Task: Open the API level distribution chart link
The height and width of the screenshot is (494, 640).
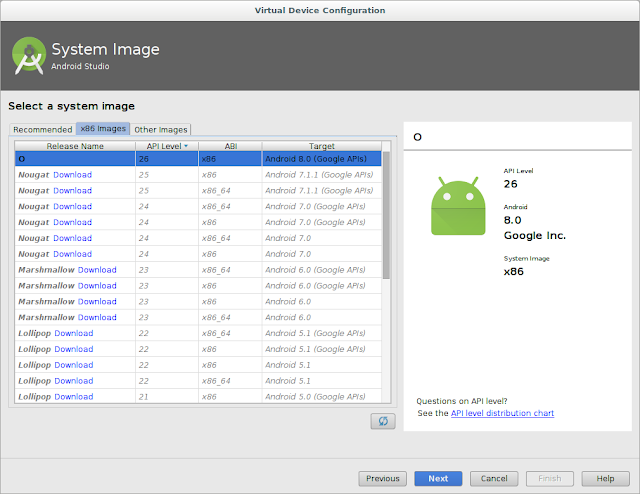Action: point(502,413)
